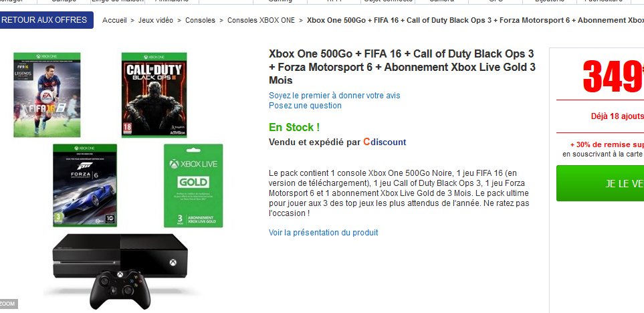The height and width of the screenshot is (313, 644).
Task: Open 'Voir la présentation du produit' link
Action: pos(323,233)
